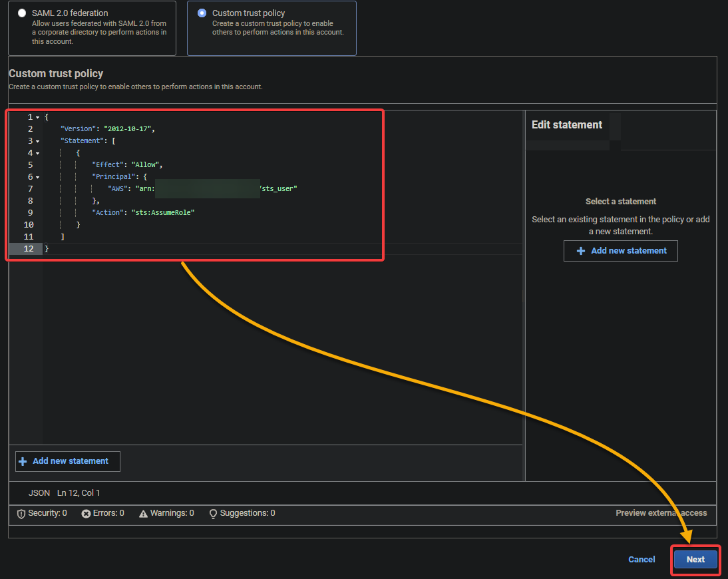Screen dimensions: 728x579
Task: Click inside the sts:AssumeRole action value
Action: pyautogui.click(x=164, y=213)
